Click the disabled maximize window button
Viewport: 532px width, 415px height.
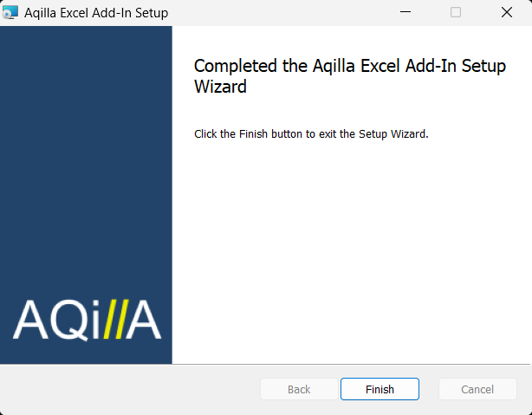(x=456, y=13)
